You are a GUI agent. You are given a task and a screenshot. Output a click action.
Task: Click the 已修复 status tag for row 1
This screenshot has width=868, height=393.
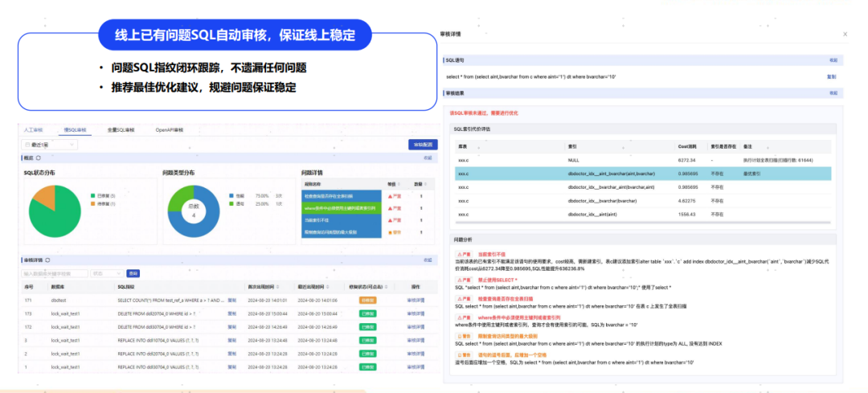point(367,367)
